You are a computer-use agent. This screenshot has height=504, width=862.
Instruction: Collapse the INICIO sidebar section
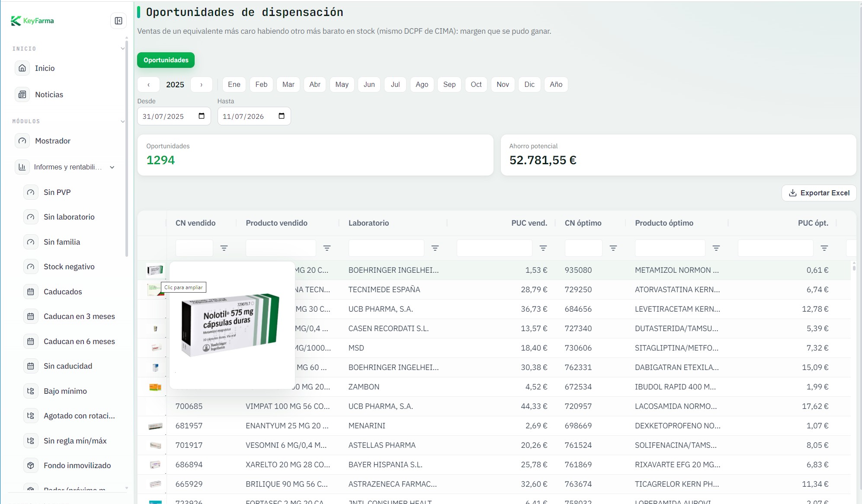(122, 49)
